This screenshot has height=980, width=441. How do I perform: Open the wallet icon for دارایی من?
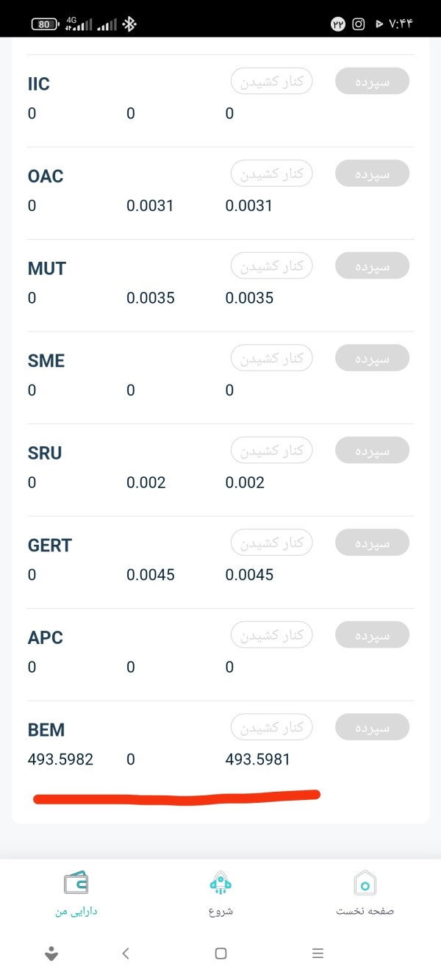click(x=76, y=881)
